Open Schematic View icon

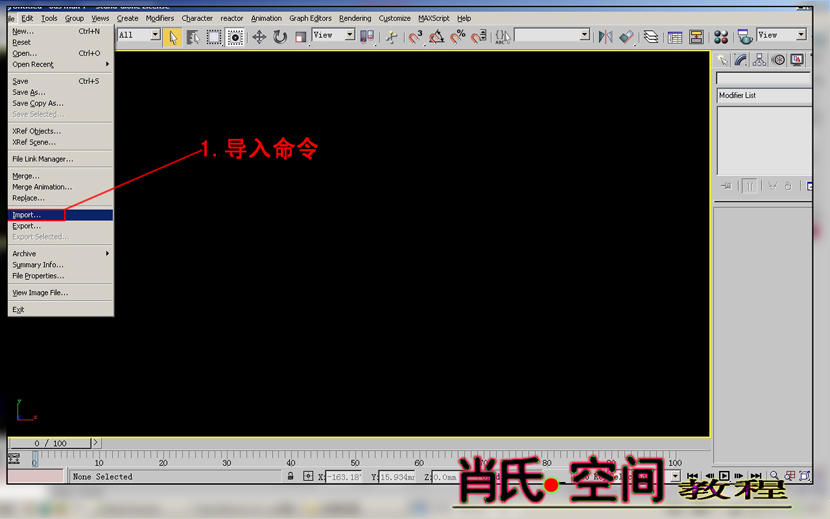coord(696,37)
